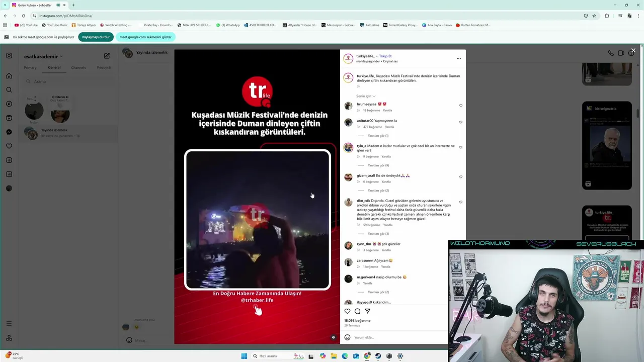Reload page in browser toolbar
This screenshot has height=362, width=644.
(24, 16)
